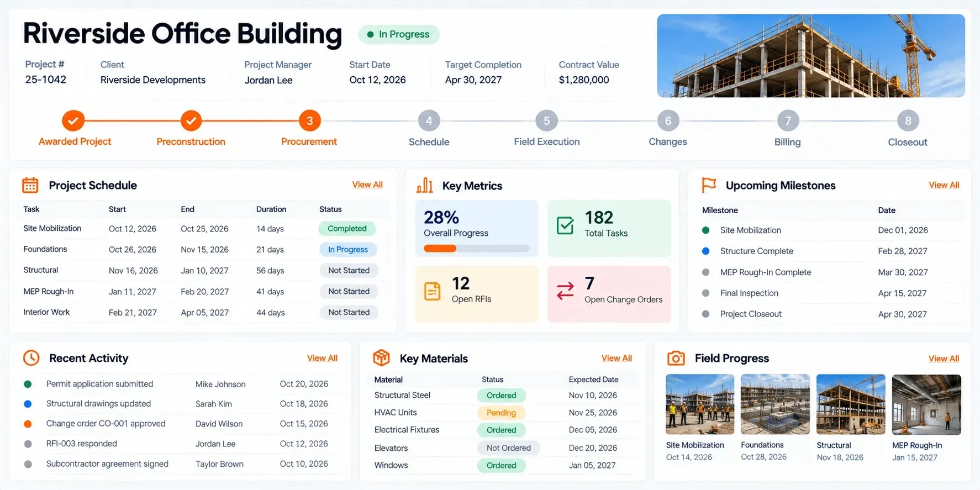This screenshot has height=490, width=980.
Task: Open View All in Field Progress
Action: (944, 359)
